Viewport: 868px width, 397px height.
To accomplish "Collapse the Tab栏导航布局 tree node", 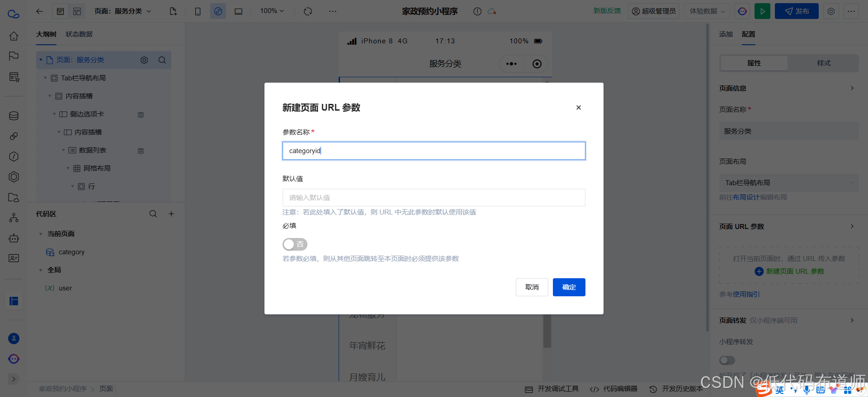I will pyautogui.click(x=45, y=78).
